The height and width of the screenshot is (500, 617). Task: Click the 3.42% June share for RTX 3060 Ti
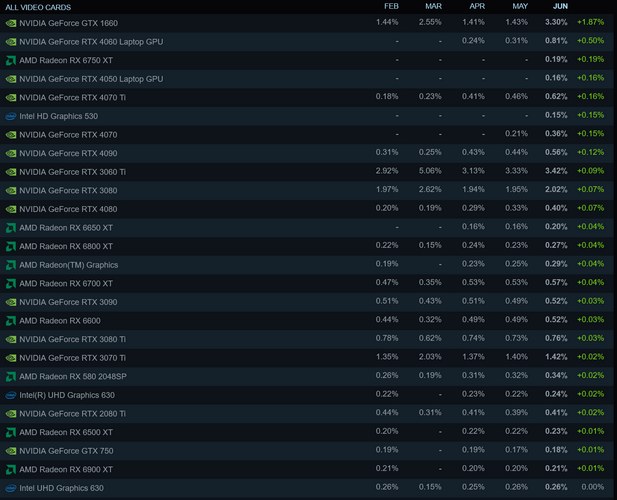point(557,172)
